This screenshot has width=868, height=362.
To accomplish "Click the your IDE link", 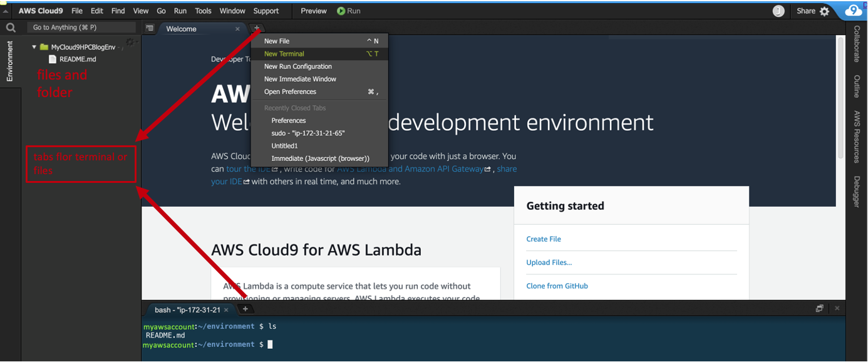I will (x=227, y=182).
